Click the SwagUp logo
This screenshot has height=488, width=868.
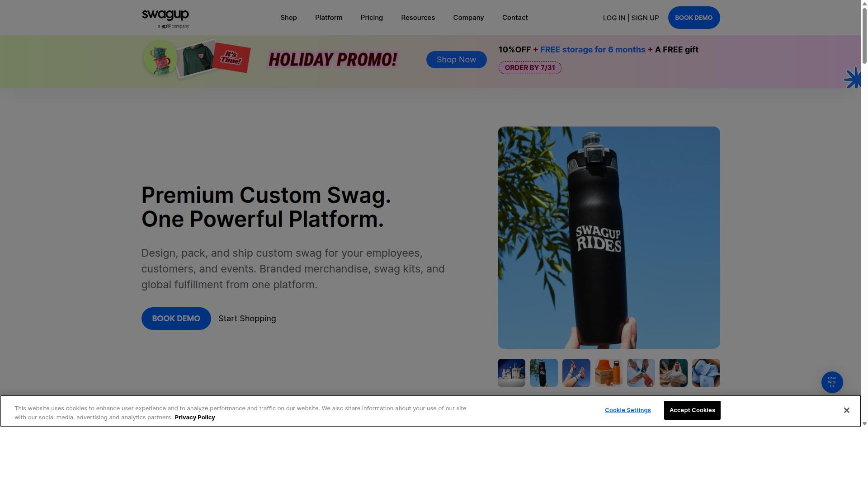165,19
